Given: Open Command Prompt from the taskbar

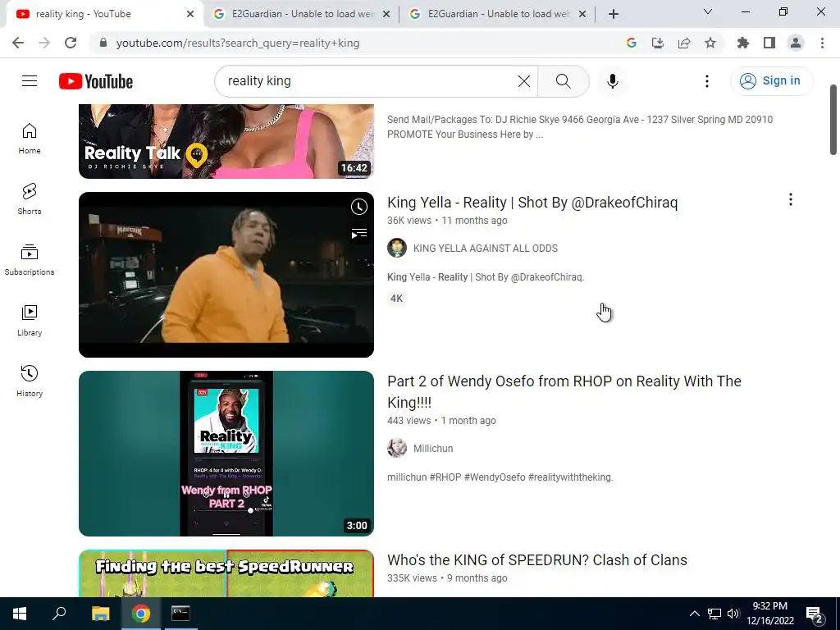Looking at the screenshot, I should point(180,614).
